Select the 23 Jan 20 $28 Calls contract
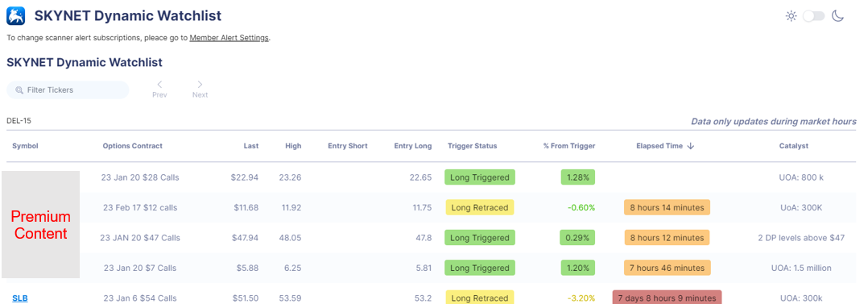Screen dimensions: 868x304 tap(140, 177)
